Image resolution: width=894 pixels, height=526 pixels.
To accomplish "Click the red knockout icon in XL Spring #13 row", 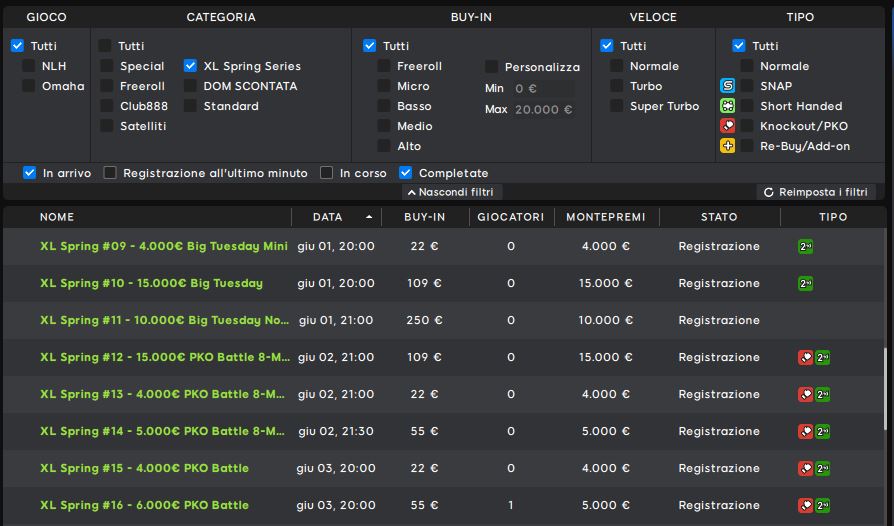I will (x=806, y=394).
